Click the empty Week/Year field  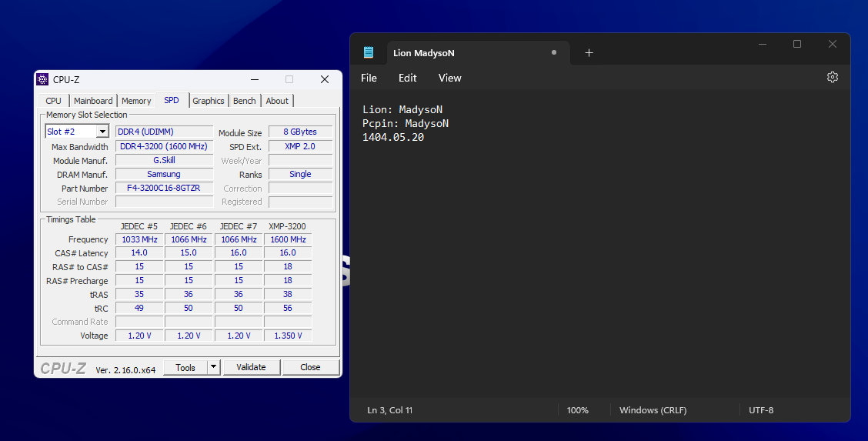click(300, 160)
